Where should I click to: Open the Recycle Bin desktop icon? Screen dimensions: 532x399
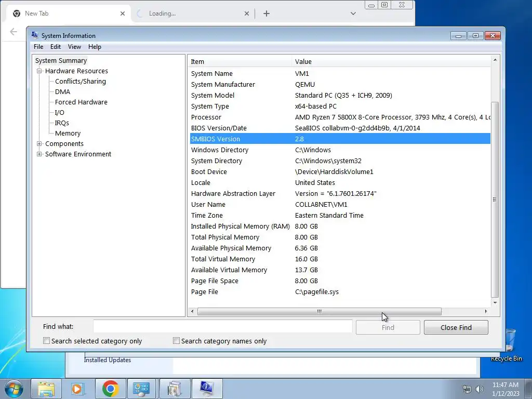coord(508,345)
